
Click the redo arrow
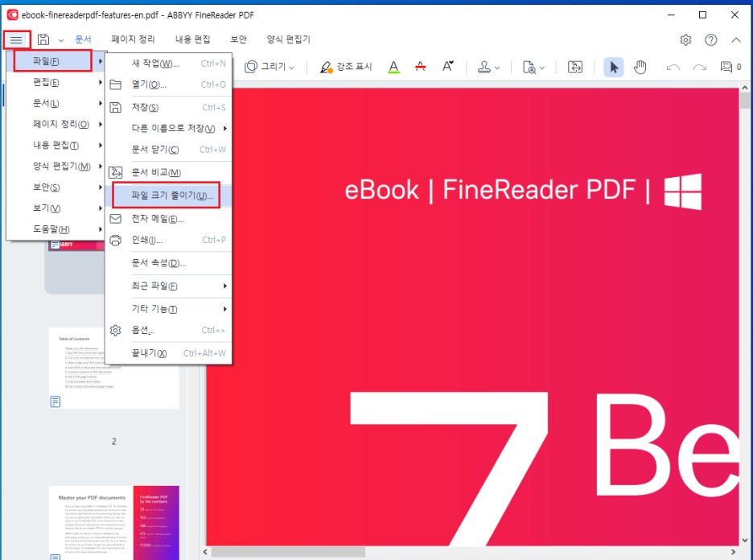pos(700,68)
